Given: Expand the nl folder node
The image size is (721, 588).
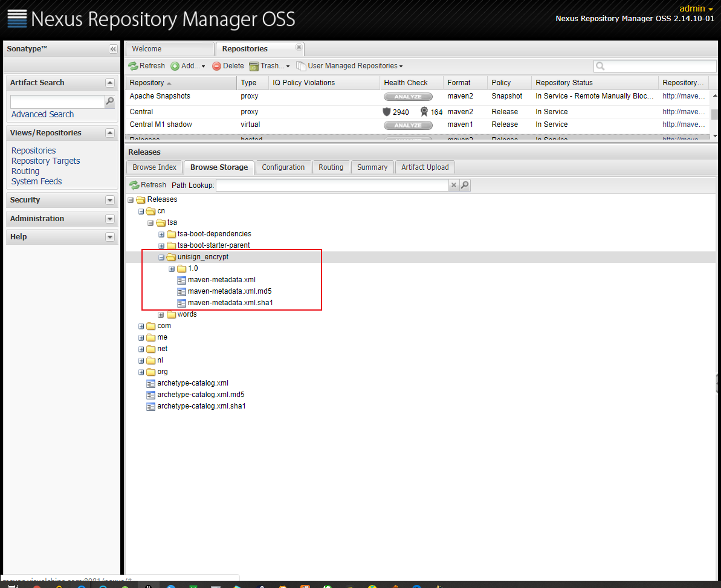Looking at the screenshot, I should point(141,361).
